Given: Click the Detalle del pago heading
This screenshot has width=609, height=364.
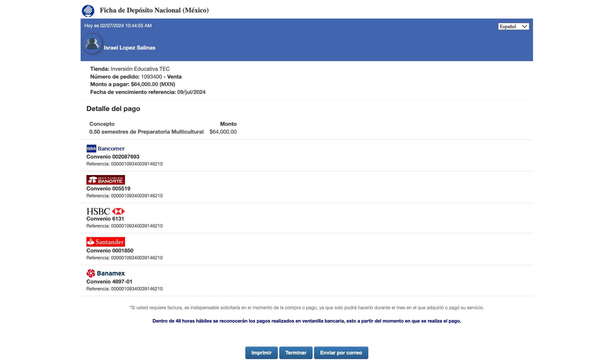Looking at the screenshot, I should (x=113, y=109).
